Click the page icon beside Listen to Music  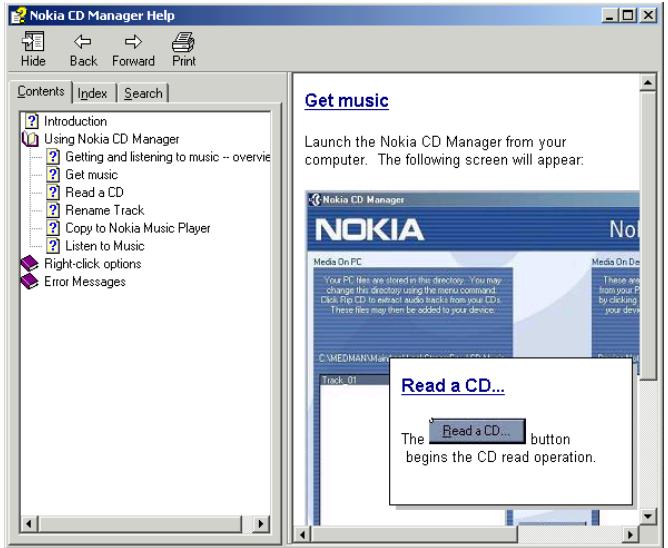53,246
